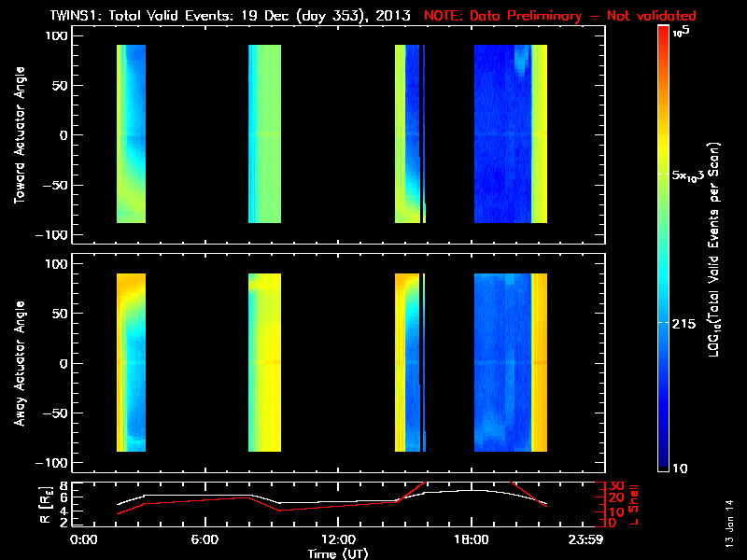Click the "0:00" time axis label
747x560 pixels.
83,539
